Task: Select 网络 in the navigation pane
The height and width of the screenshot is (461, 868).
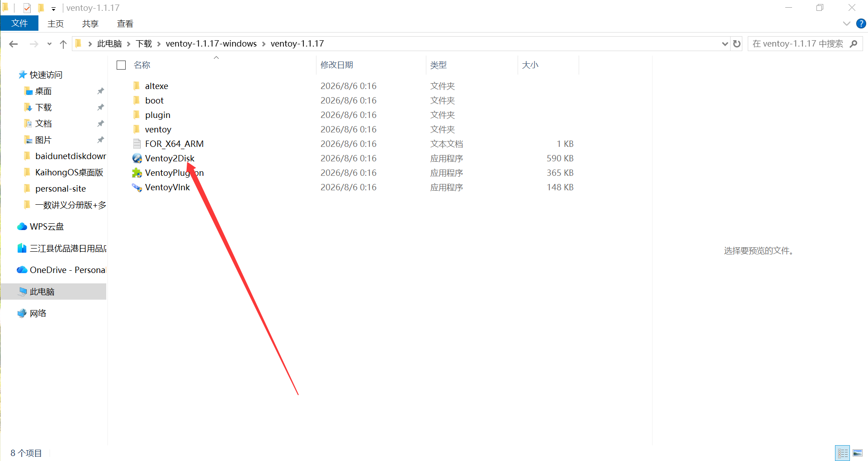Action: 32,313
